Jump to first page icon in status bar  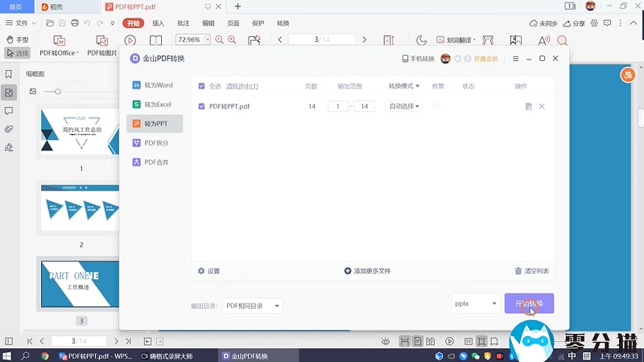(x=30, y=341)
